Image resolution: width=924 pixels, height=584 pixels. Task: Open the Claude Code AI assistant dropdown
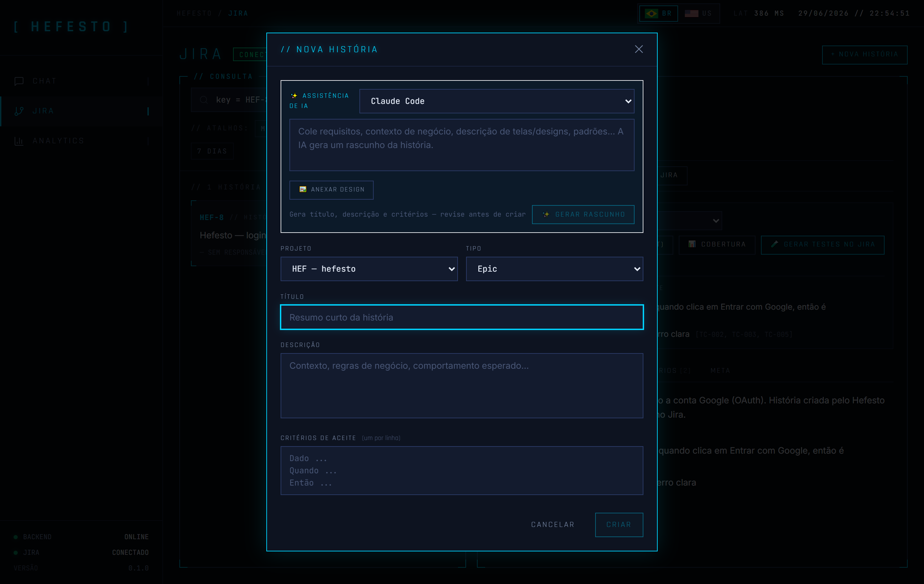coord(497,101)
